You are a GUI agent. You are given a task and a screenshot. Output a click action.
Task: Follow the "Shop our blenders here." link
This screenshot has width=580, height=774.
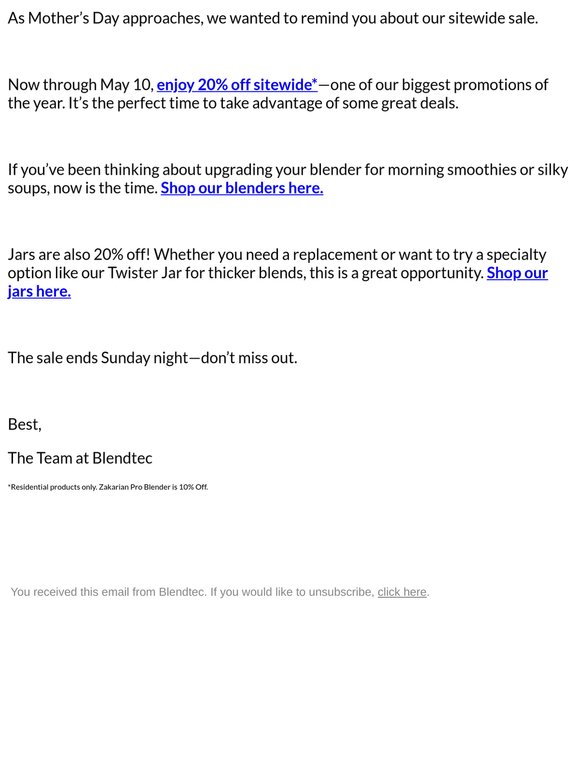point(242,188)
